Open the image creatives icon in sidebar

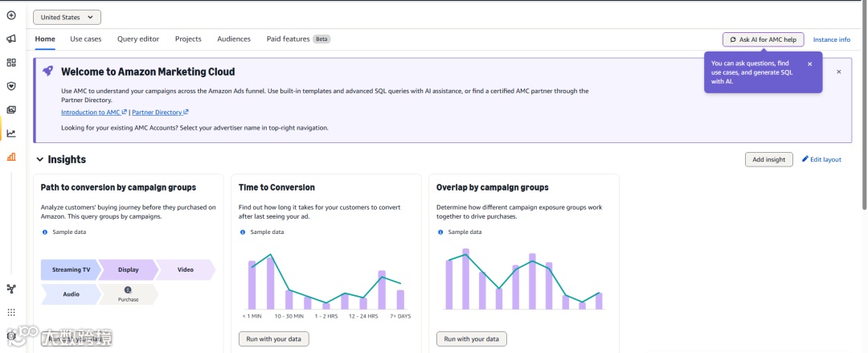pos(11,109)
